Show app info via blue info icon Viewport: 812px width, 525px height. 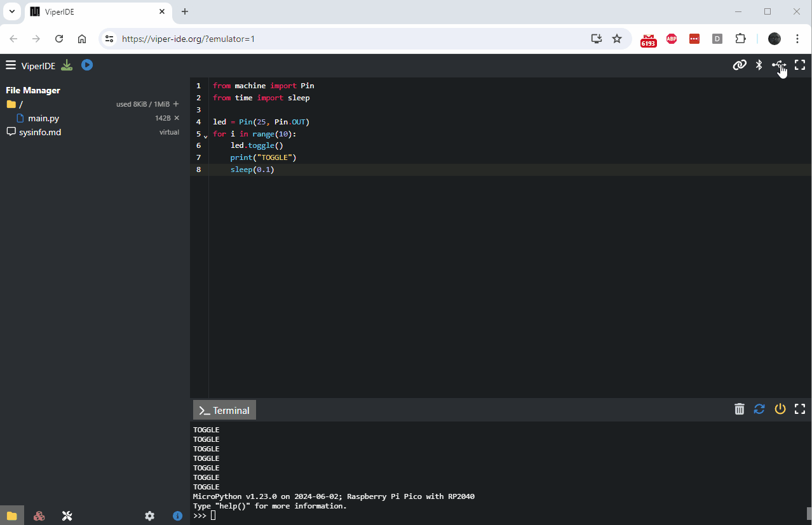pyautogui.click(x=177, y=515)
